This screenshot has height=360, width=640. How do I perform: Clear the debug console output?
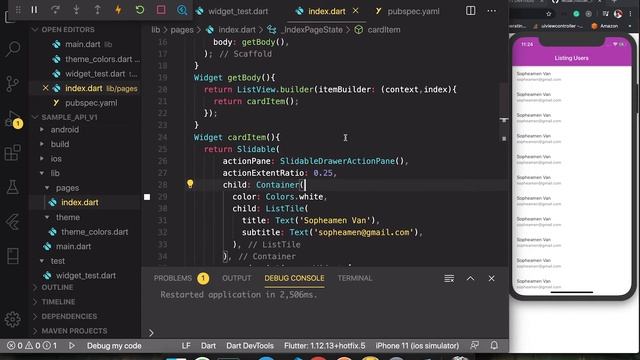click(449, 278)
